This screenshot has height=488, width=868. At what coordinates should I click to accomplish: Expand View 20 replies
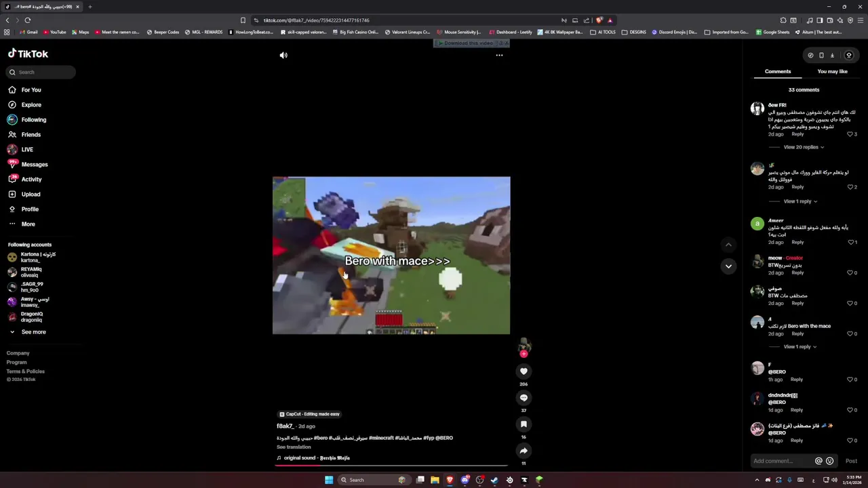point(804,147)
